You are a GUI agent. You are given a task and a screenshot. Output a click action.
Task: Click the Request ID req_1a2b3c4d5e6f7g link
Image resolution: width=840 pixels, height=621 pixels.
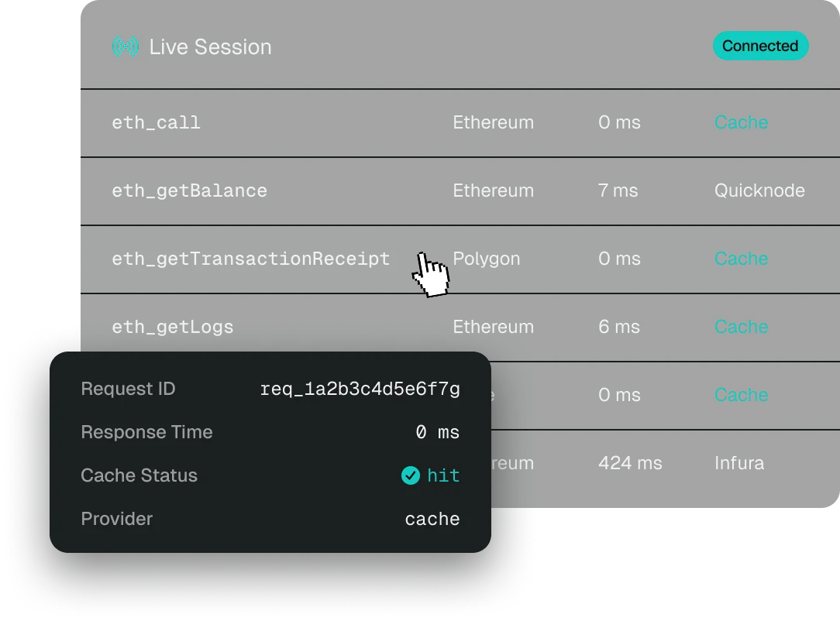click(x=360, y=389)
